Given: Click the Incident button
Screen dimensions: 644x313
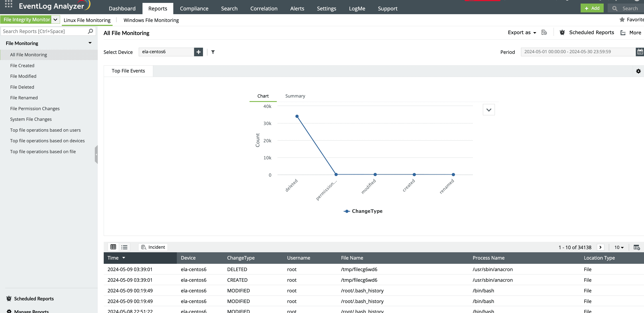Looking at the screenshot, I should pos(153,247).
